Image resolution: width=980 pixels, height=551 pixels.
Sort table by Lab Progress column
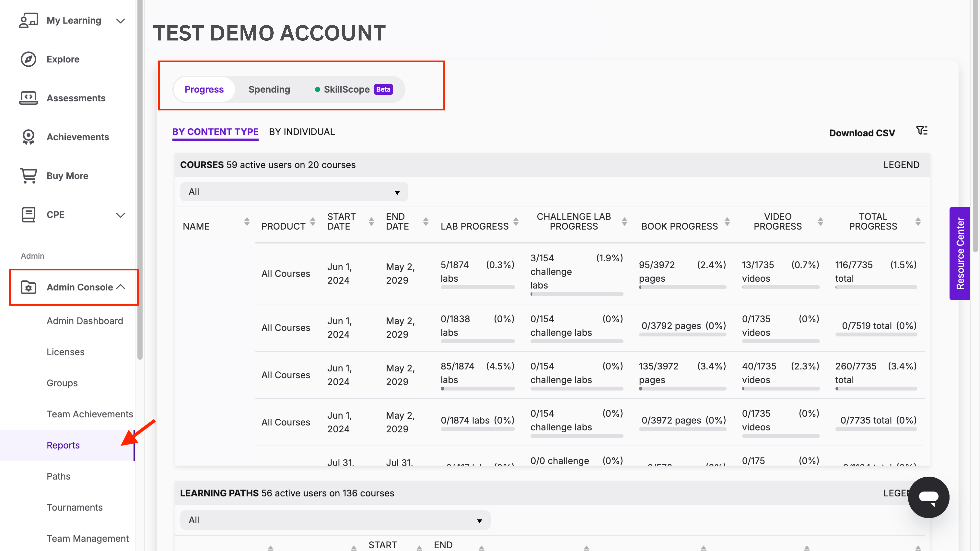click(516, 221)
